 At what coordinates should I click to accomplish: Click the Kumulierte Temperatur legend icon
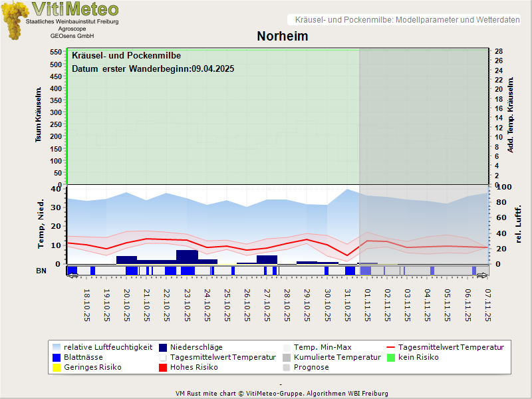coord(287,357)
